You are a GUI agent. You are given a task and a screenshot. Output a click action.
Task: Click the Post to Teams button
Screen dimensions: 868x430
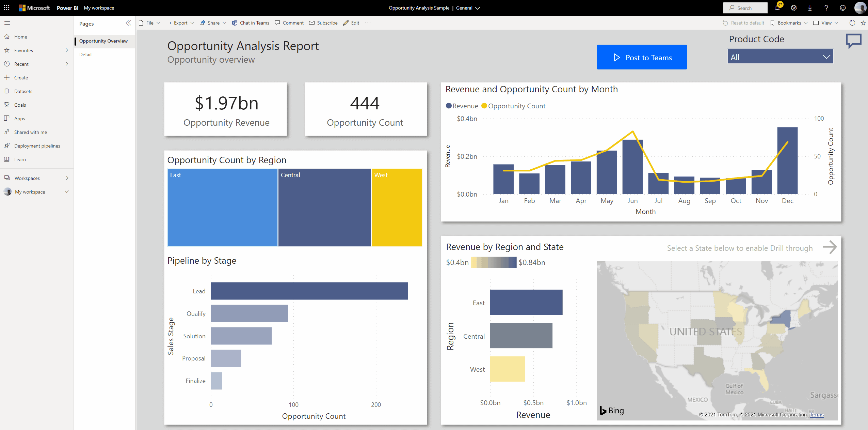(x=642, y=57)
